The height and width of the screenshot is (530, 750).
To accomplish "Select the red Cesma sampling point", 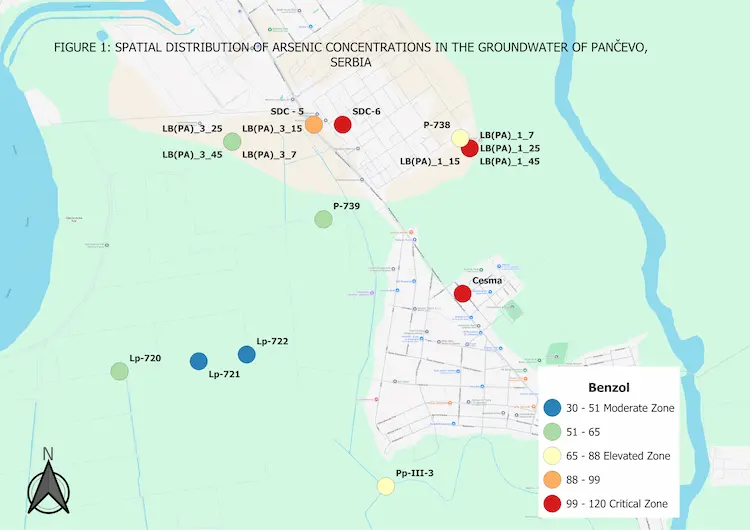I will (462, 293).
